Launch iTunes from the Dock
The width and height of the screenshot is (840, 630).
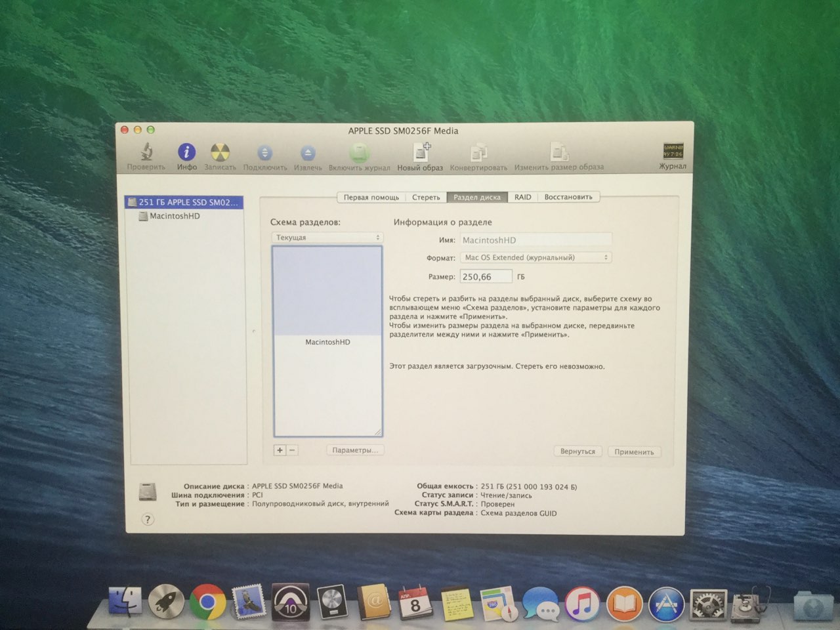tap(582, 603)
